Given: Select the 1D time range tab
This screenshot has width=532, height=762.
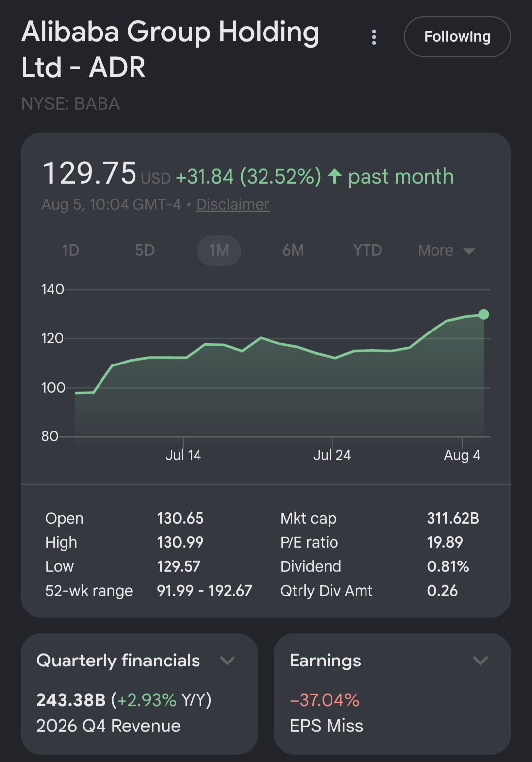Looking at the screenshot, I should coord(71,251).
